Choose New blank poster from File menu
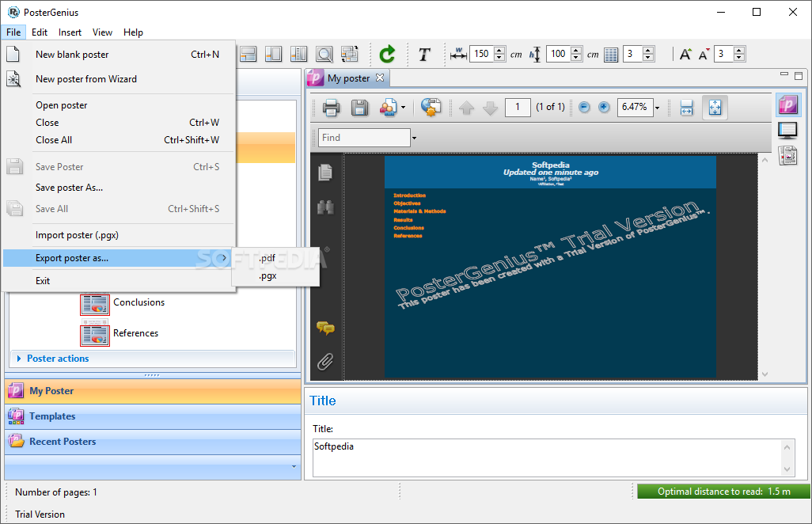812x524 pixels. (119, 55)
